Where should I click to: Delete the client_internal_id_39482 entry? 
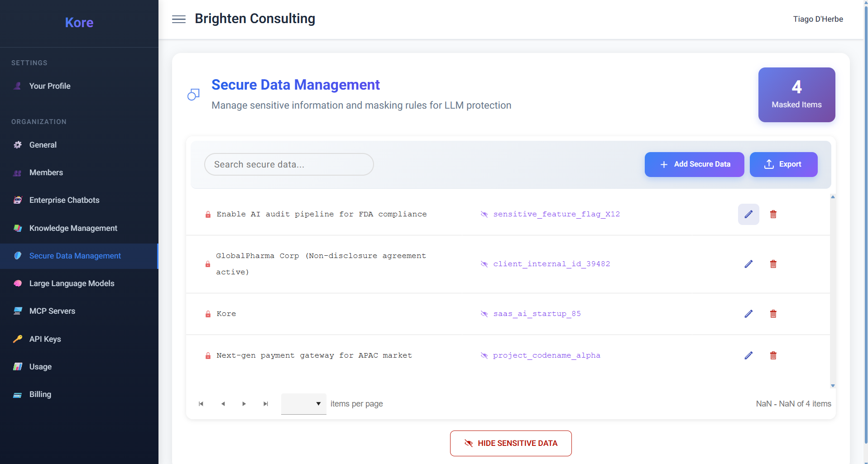point(773,264)
